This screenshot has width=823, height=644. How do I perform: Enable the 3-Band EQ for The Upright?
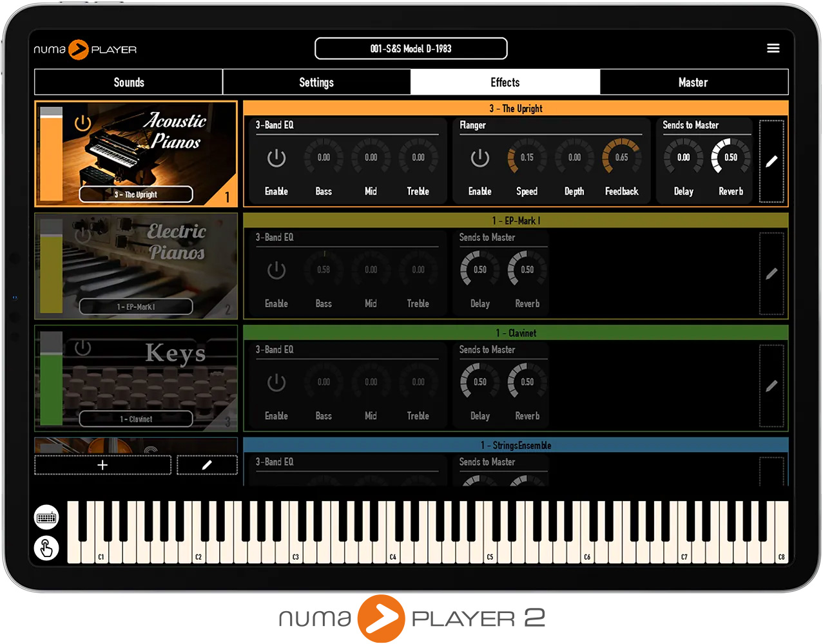(276, 158)
